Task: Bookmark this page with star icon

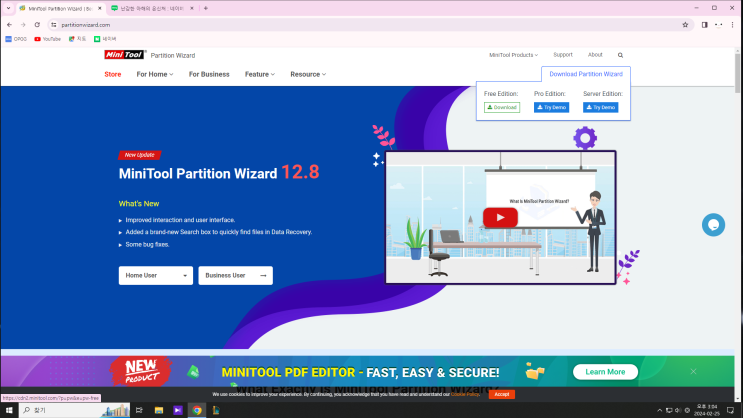Action: (685, 25)
